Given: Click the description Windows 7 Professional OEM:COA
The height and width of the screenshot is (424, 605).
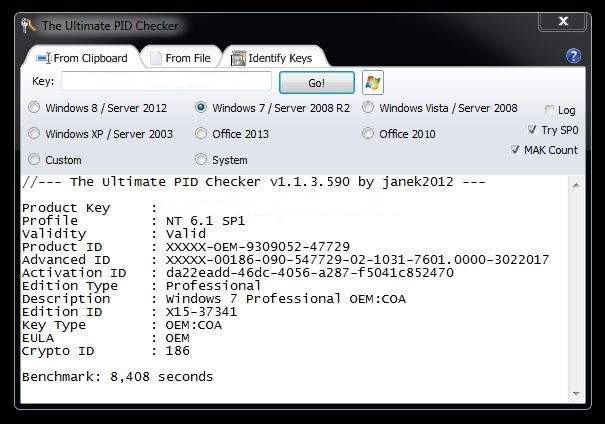Looking at the screenshot, I should 286,299.
